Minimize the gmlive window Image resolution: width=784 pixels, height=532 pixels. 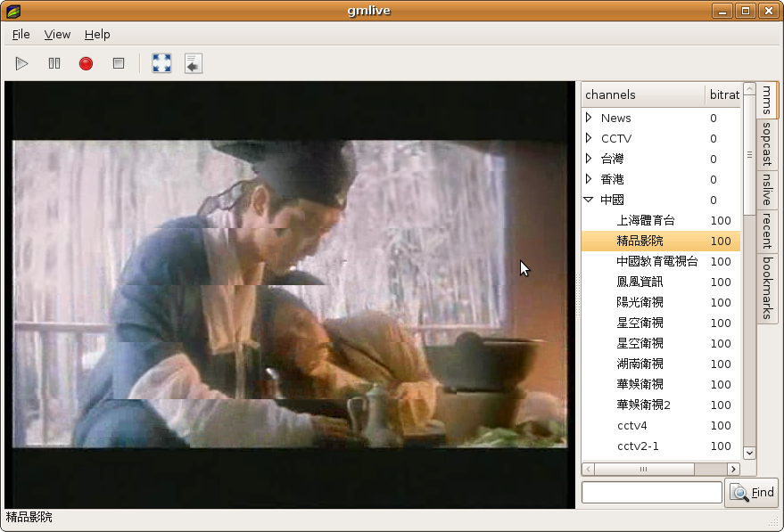pyautogui.click(x=722, y=11)
